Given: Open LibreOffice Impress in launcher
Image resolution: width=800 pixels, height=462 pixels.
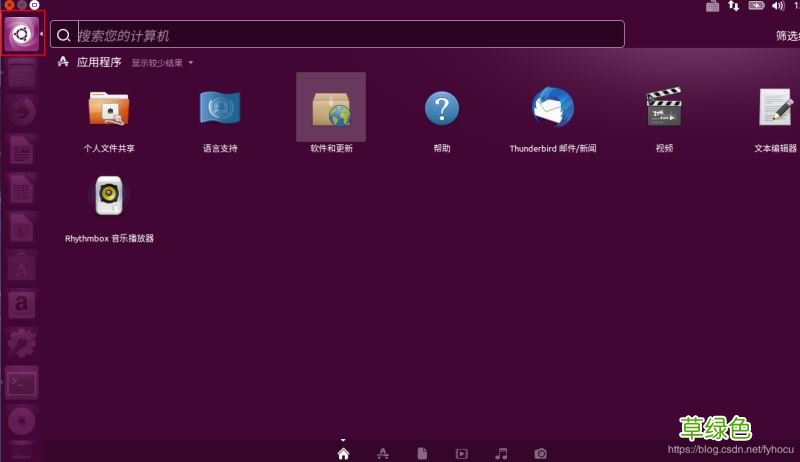Looking at the screenshot, I should click(x=21, y=227).
